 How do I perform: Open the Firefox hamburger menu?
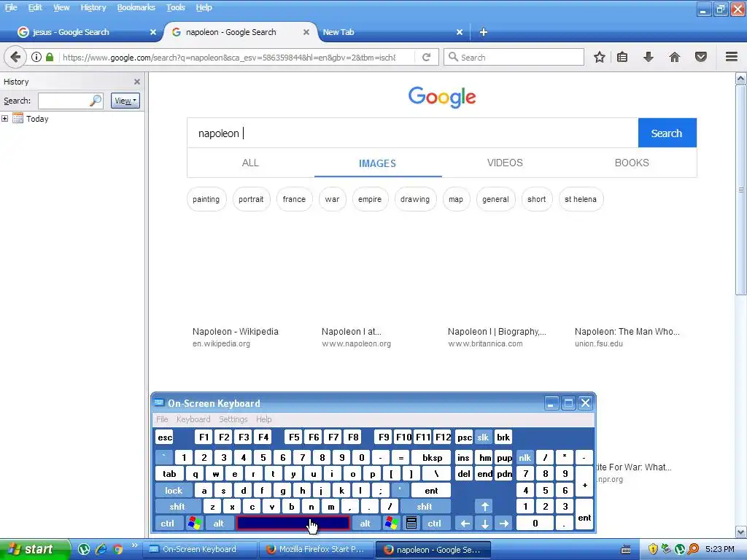[x=732, y=57]
